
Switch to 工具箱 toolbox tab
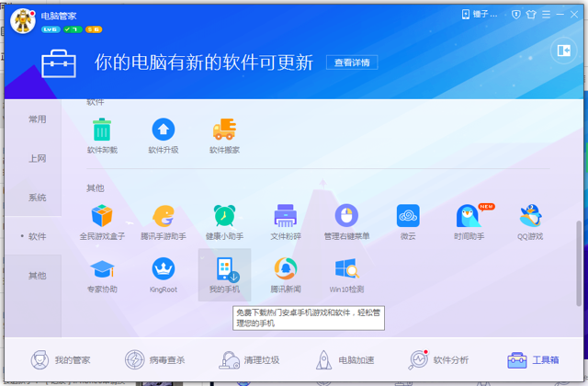[x=533, y=360]
